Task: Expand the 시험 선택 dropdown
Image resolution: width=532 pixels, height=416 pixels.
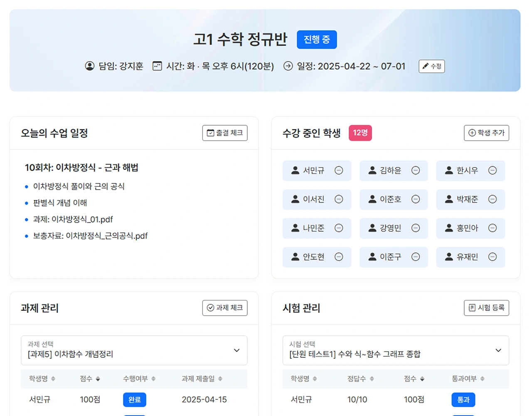Action: coord(395,350)
